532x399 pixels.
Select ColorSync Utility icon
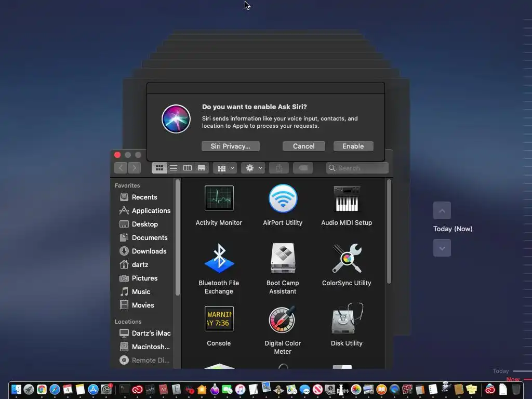pyautogui.click(x=347, y=258)
